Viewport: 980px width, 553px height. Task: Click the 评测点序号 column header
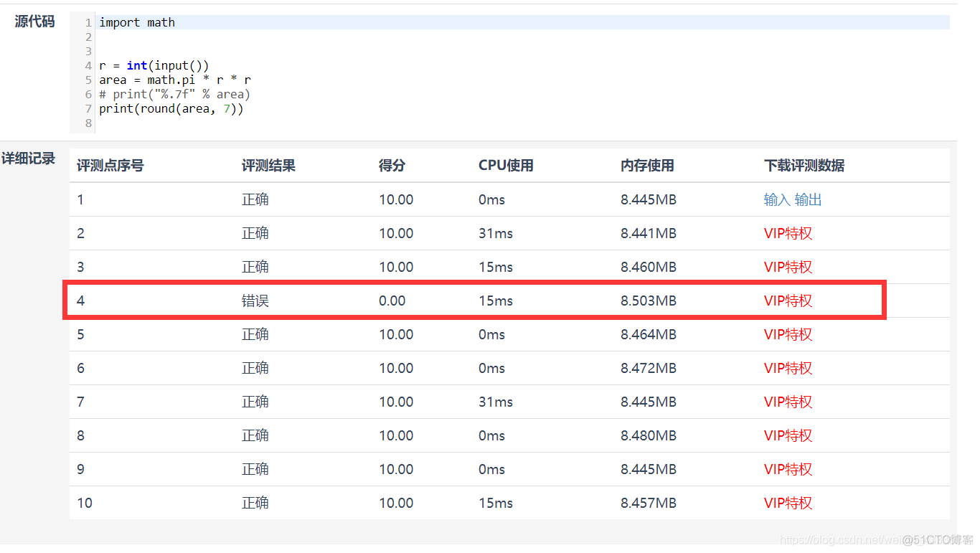(110, 166)
